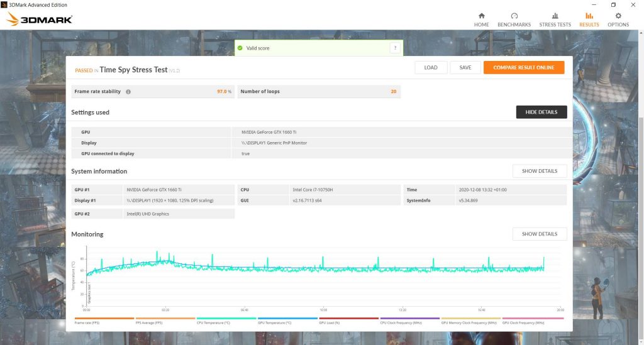
Task: Toggle GPU Temperature legend series
Action: point(287,320)
